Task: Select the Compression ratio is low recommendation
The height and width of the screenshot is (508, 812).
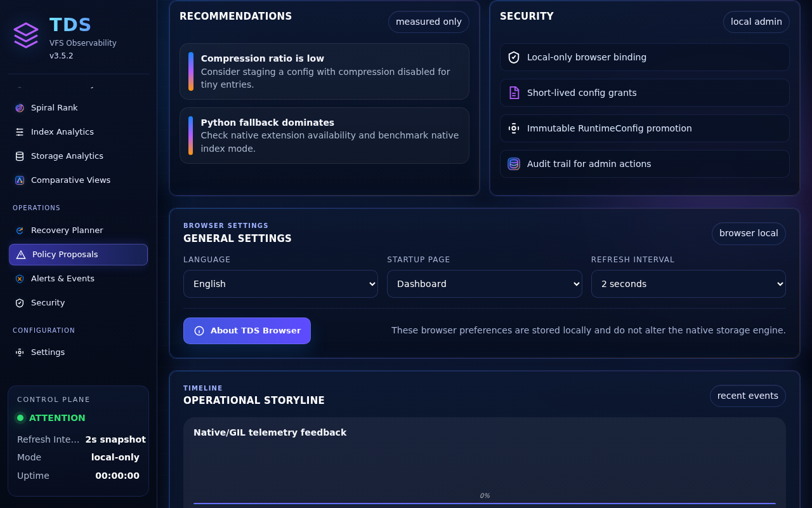Action: (x=324, y=71)
